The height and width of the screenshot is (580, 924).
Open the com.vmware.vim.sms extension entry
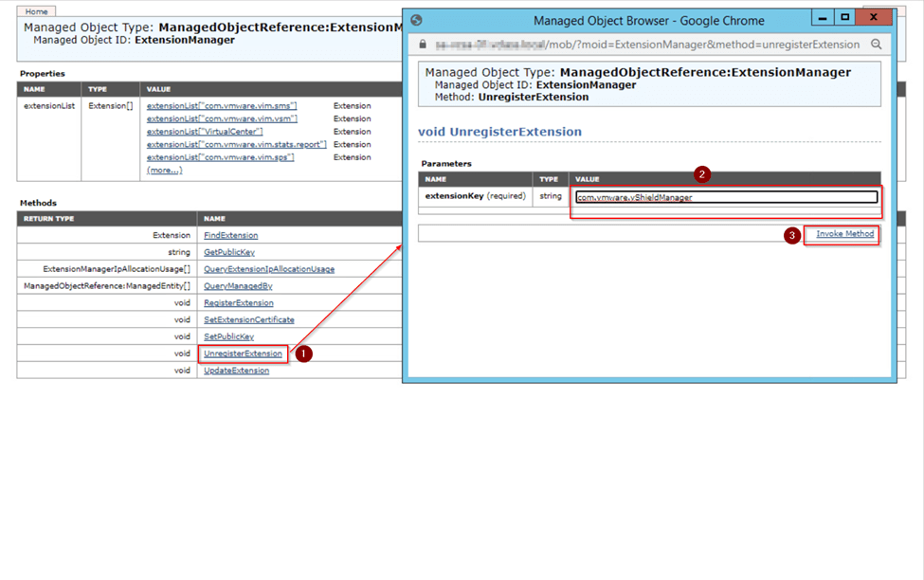220,106
